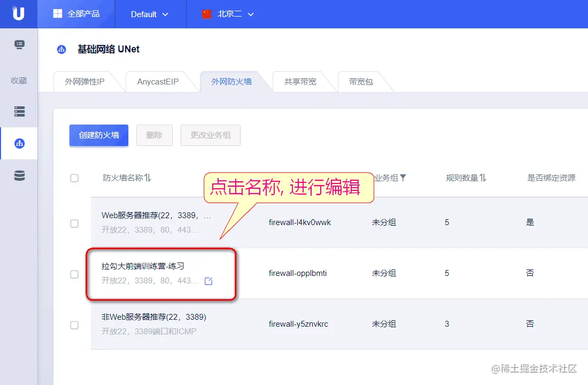Open the cloud host sidebar icon

(19, 45)
